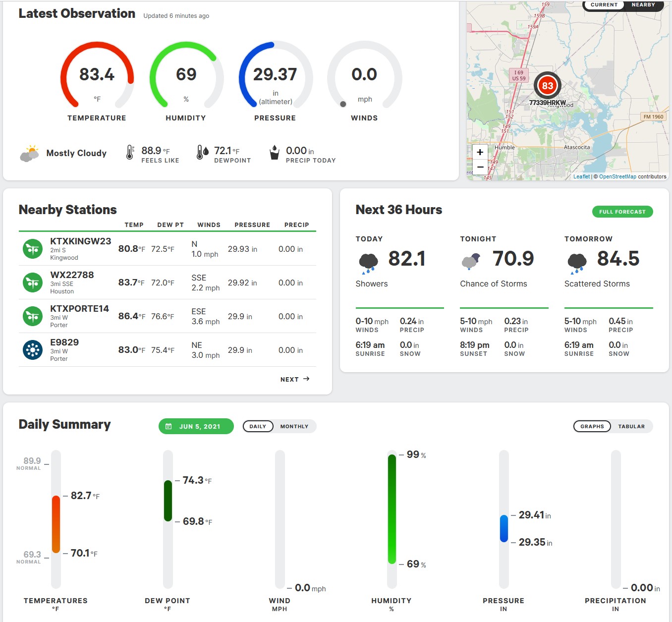Viewport: 672px width, 622px height.
Task: Select the Graphs view tab
Action: pos(592,426)
